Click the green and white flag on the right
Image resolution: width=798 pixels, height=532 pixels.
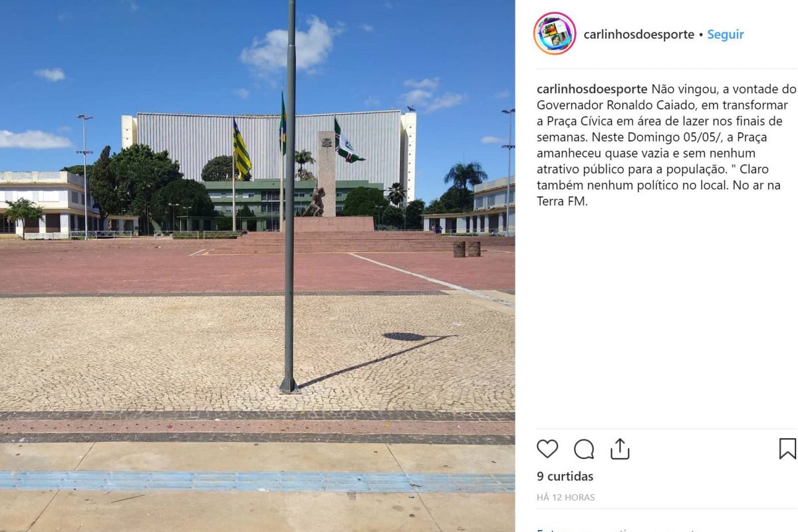(346, 143)
